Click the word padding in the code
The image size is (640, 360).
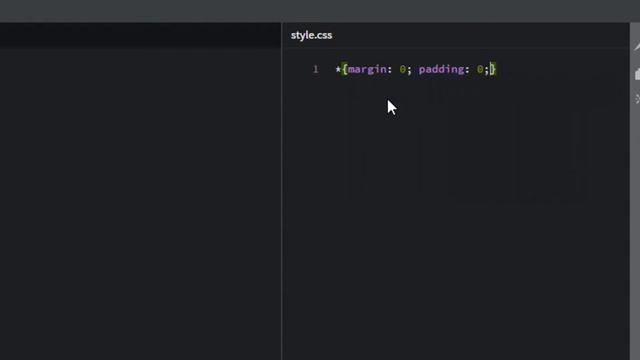tap(442, 70)
